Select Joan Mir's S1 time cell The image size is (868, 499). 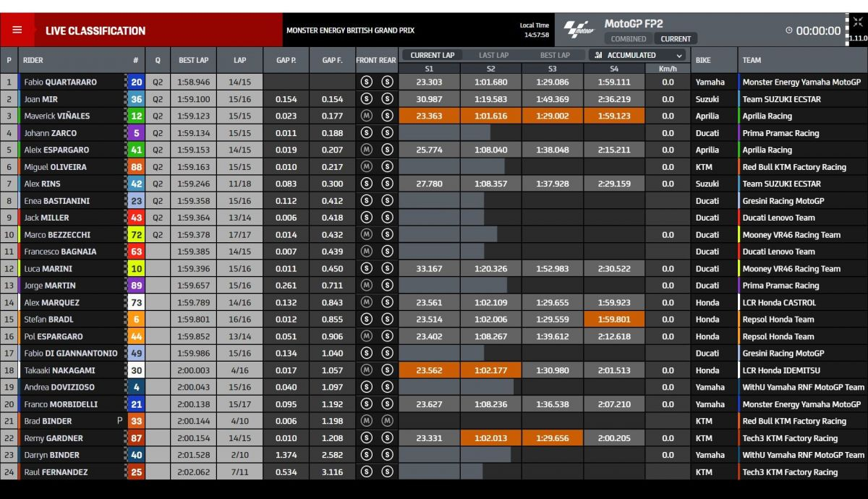pos(430,99)
